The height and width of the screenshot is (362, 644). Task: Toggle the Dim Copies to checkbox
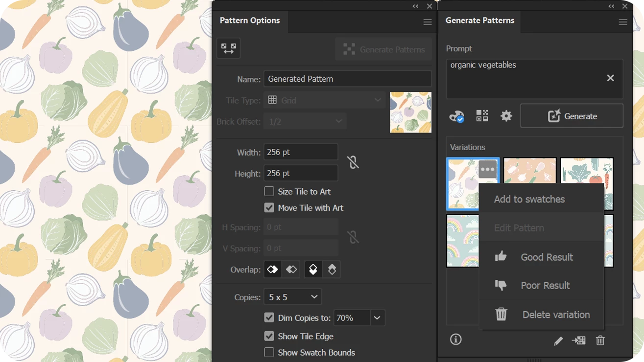point(269,317)
